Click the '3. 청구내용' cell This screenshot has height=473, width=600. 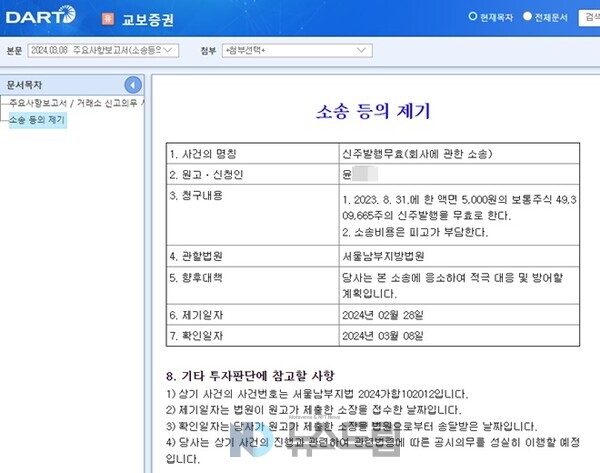point(253,215)
